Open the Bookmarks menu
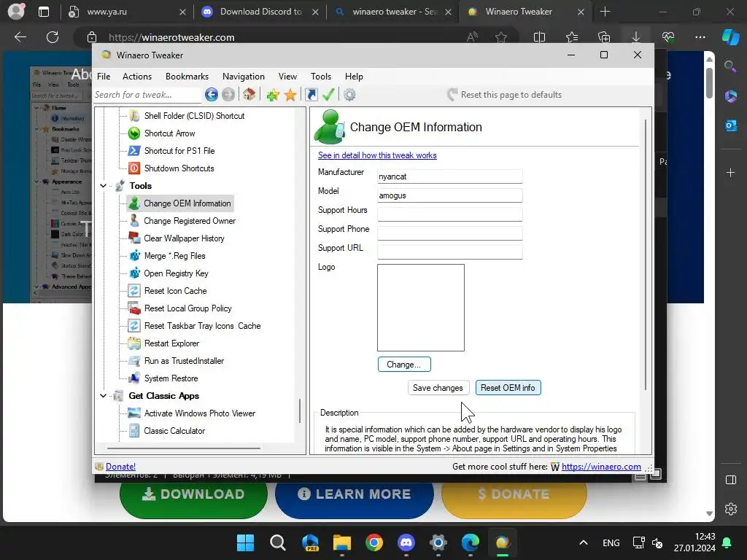The image size is (747, 560). tap(187, 76)
